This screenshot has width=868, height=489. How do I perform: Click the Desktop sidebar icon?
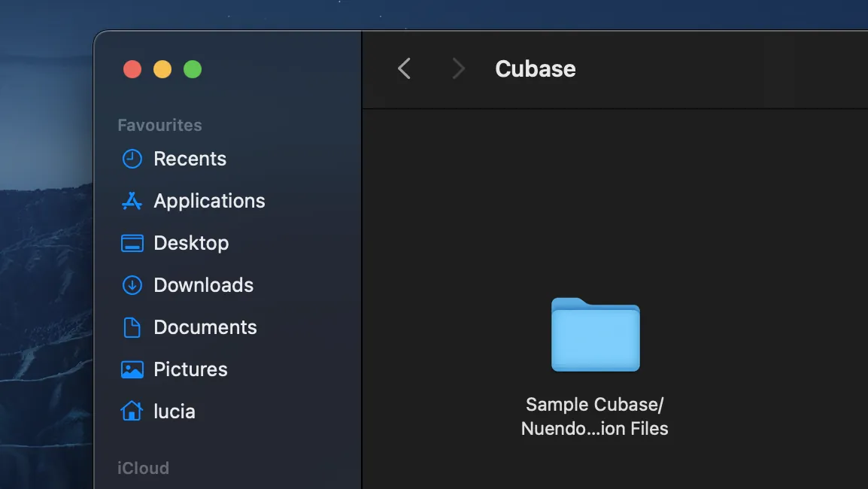coord(132,243)
